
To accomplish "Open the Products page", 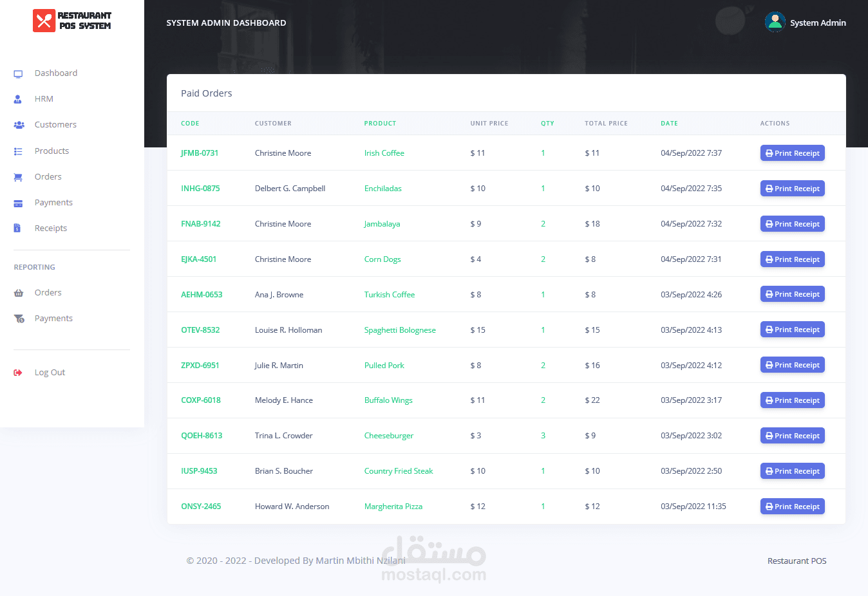I will click(52, 151).
